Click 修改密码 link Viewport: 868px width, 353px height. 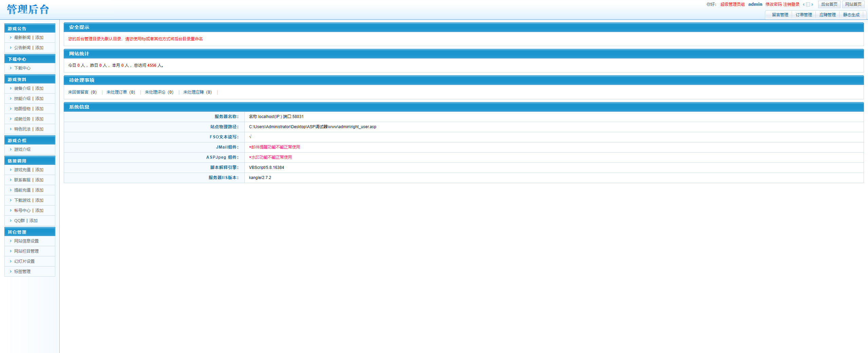tap(773, 4)
